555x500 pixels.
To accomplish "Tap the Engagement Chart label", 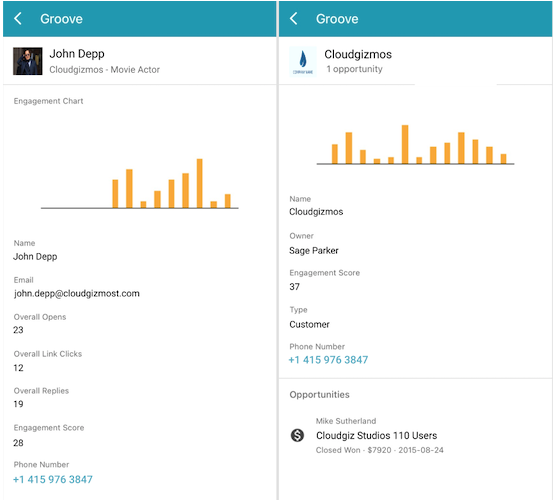I will click(48, 101).
